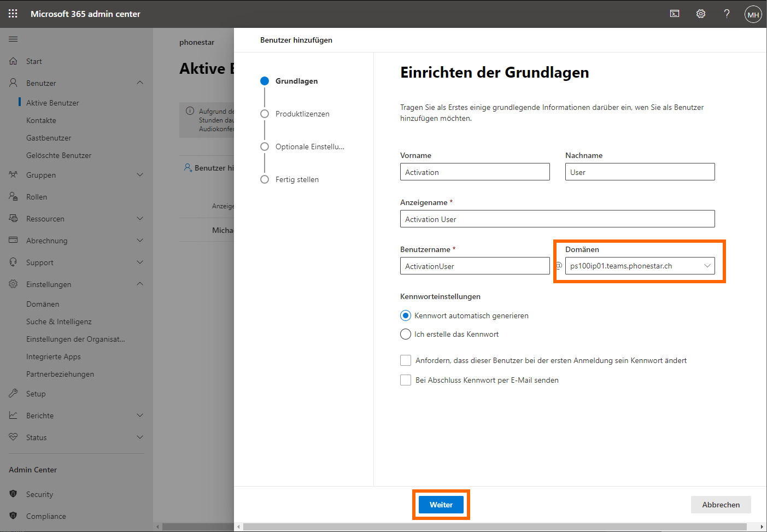This screenshot has width=767, height=532.
Task: Click the Weiter button
Action: tap(441, 505)
